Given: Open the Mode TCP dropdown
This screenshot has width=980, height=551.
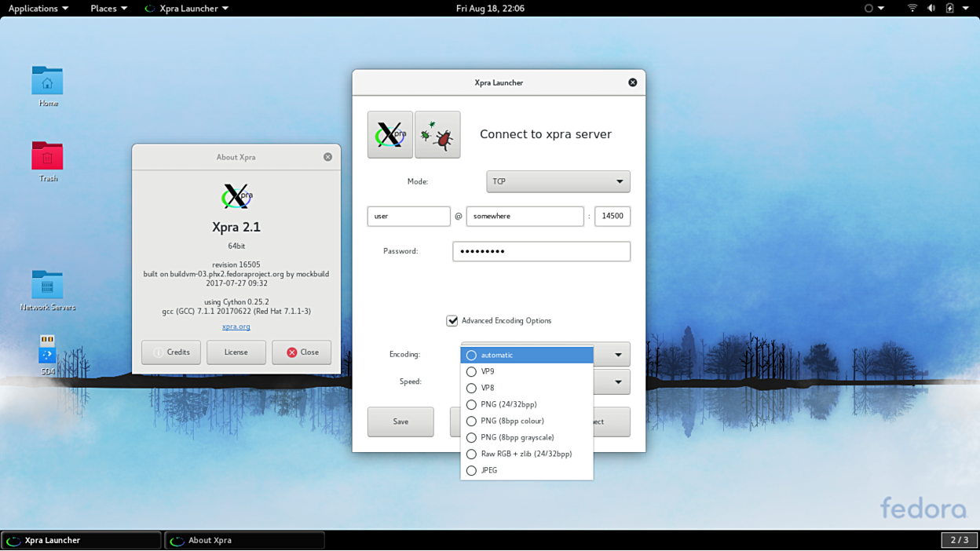Looking at the screenshot, I should (x=558, y=182).
